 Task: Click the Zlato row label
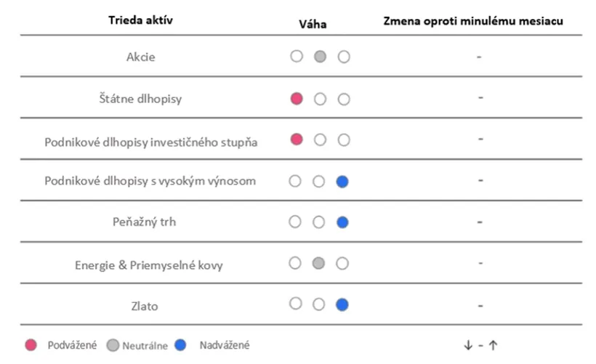(145, 307)
